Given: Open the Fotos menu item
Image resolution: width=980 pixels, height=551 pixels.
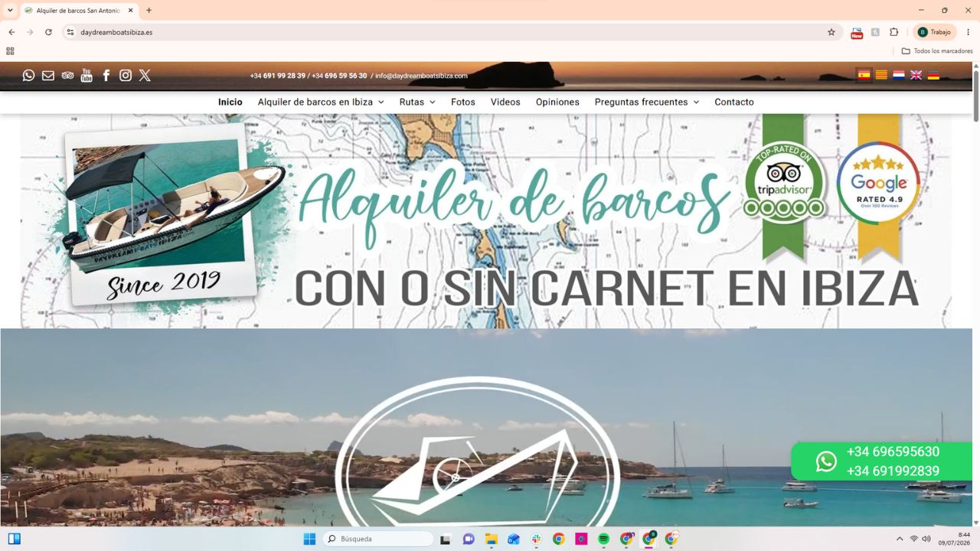Looking at the screenshot, I should point(463,102).
